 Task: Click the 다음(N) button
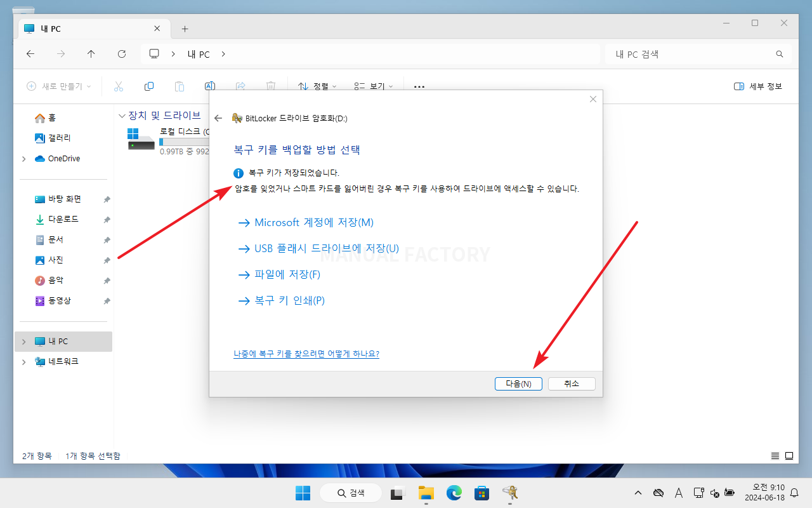pyautogui.click(x=518, y=384)
